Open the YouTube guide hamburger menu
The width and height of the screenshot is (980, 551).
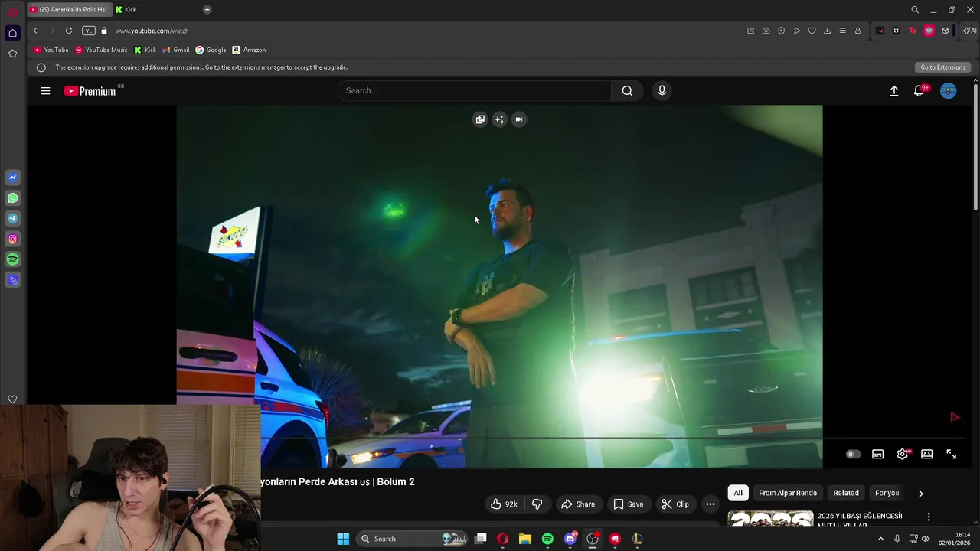pyautogui.click(x=45, y=91)
